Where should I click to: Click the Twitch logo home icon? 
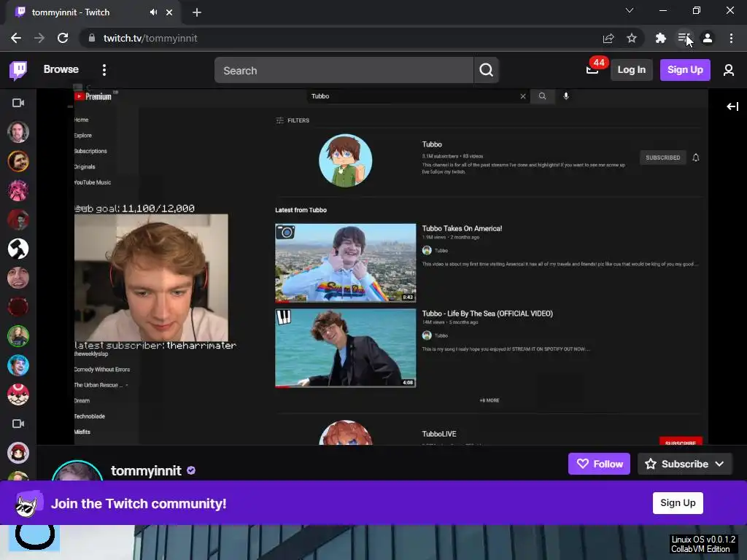click(x=18, y=70)
